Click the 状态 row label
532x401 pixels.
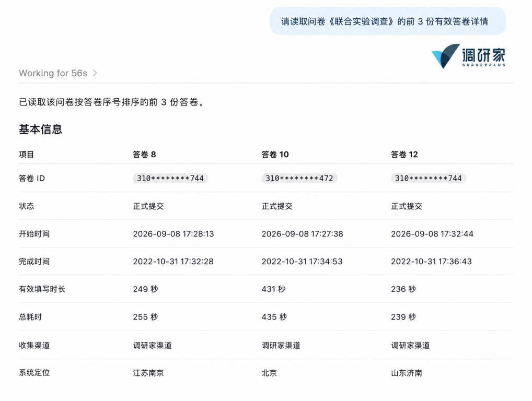[x=27, y=206]
